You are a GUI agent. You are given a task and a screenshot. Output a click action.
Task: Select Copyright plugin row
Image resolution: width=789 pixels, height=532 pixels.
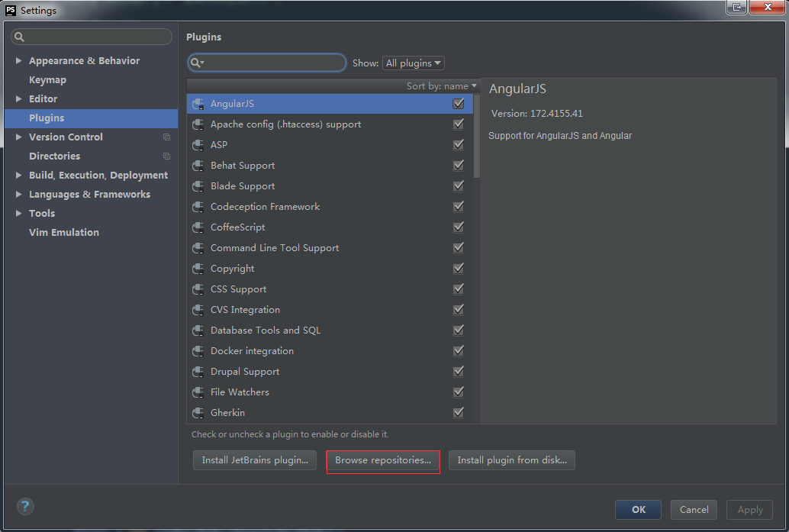point(330,269)
